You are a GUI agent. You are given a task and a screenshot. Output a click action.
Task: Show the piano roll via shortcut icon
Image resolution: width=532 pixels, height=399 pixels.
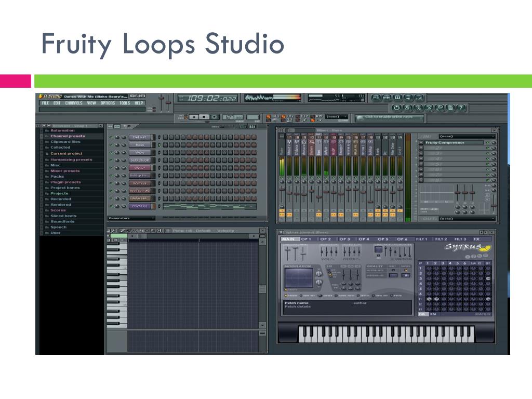click(397, 98)
